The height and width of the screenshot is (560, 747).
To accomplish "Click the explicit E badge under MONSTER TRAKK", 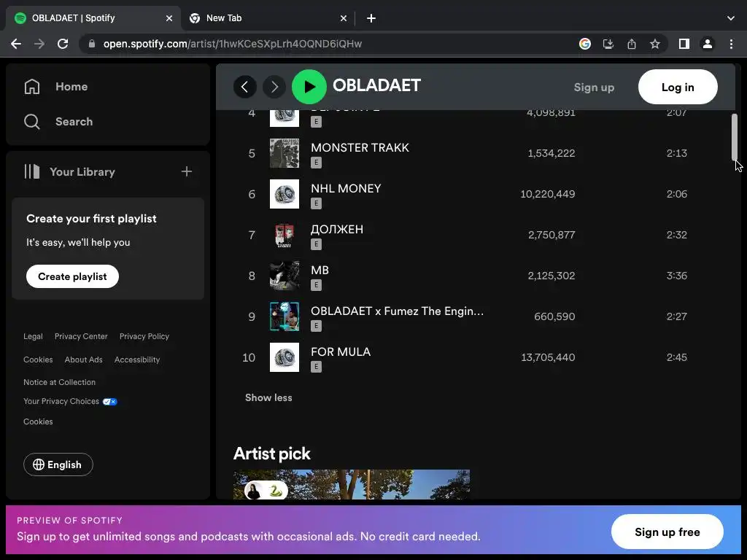I will pos(316,163).
